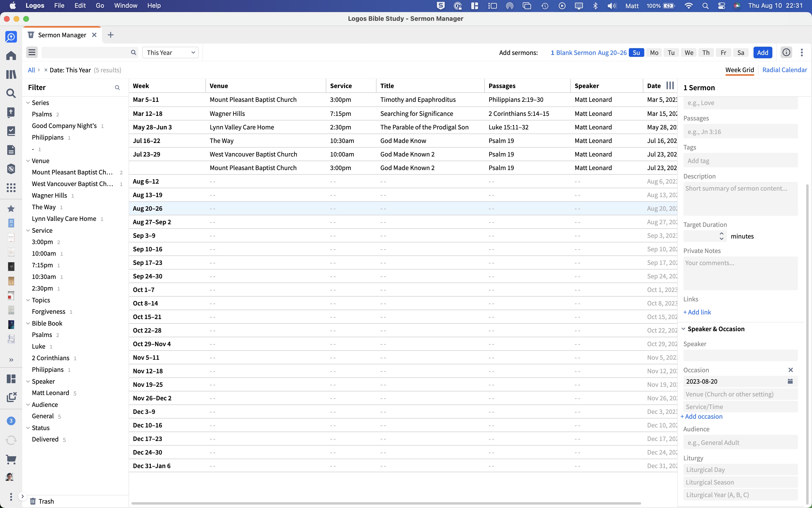This screenshot has width=812, height=508.
Task: Click the notifications badge showing 3
Action: pos(11,421)
